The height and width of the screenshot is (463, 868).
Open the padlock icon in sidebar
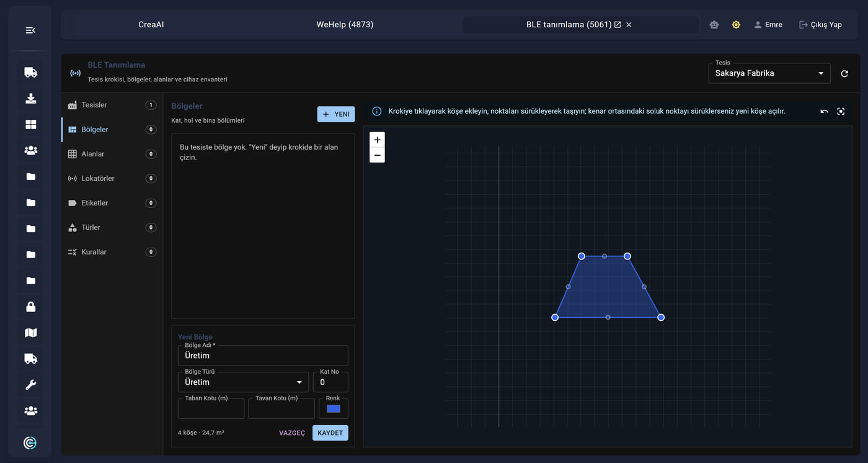point(30,307)
